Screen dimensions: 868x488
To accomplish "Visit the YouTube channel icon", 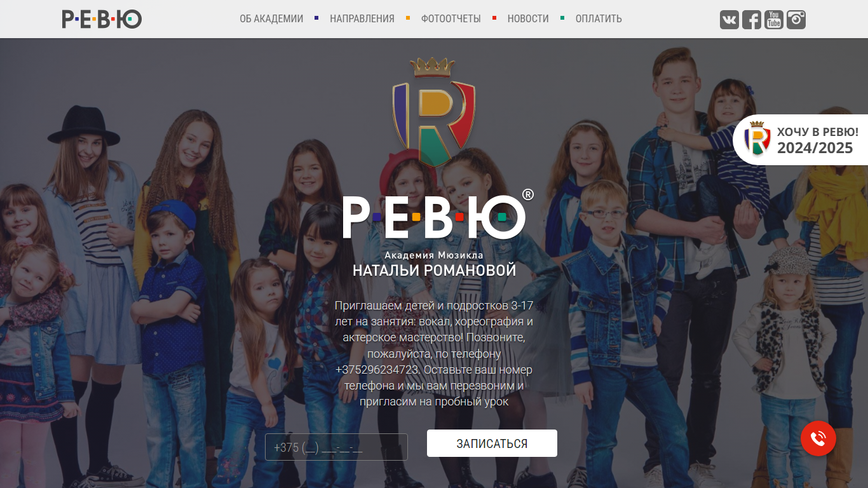I will coord(773,20).
